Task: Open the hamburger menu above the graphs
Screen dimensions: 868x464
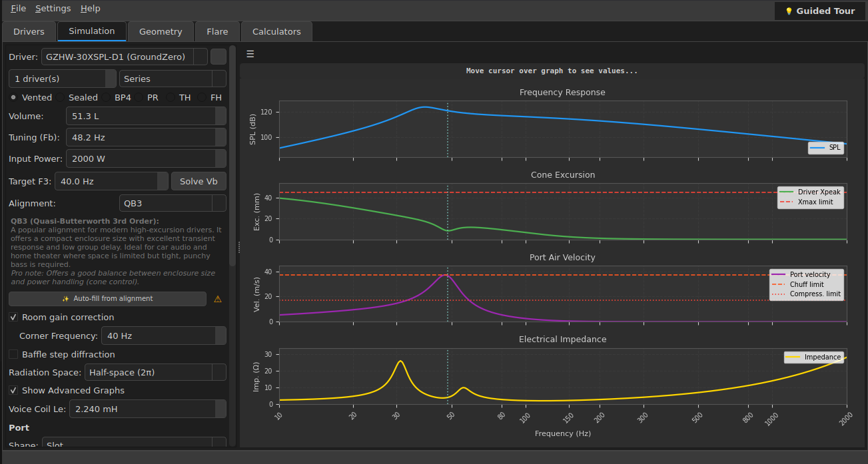Action: (250, 54)
